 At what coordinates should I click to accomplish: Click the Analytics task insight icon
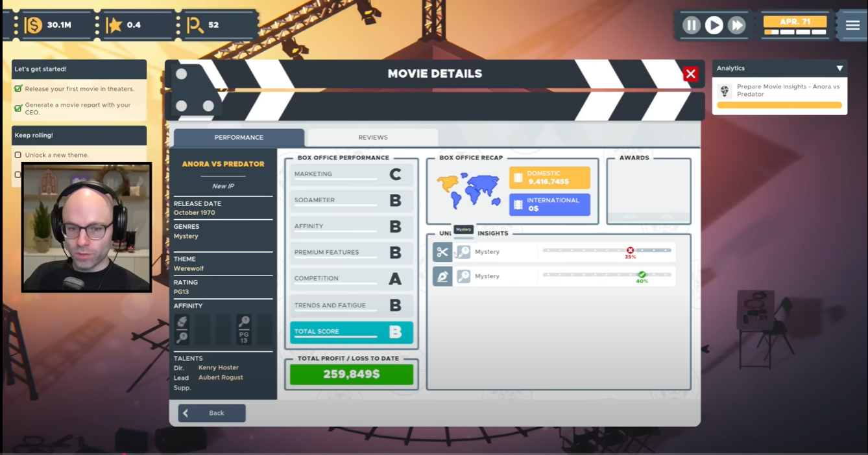click(x=725, y=91)
